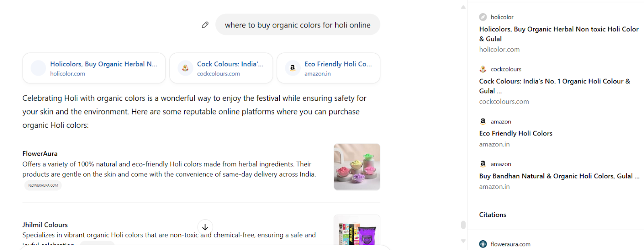Click the FlowerAura colored powder thumbnail

point(357,167)
